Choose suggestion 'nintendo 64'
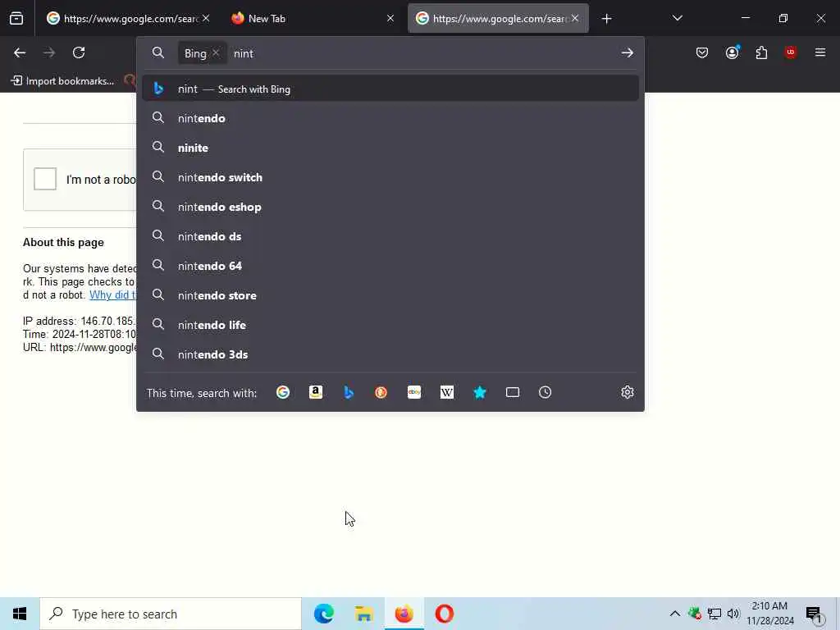Screen dimensions: 840x630 (390, 266)
